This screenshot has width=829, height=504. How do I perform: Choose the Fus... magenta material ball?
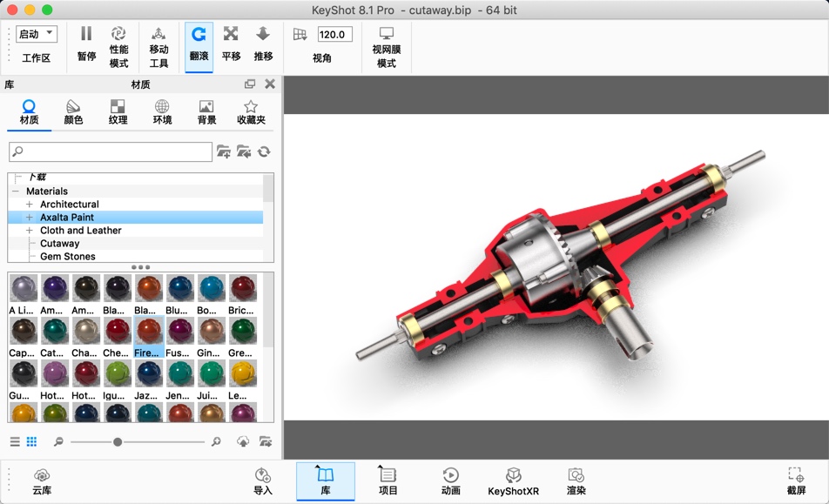[x=179, y=337]
